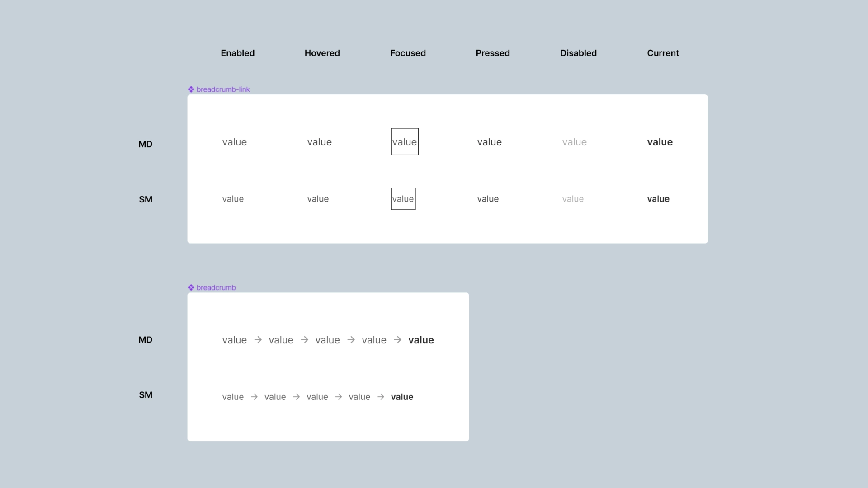868x488 pixels.
Task: Click the first arrow separator in the SM breadcrumb
Action: [254, 397]
